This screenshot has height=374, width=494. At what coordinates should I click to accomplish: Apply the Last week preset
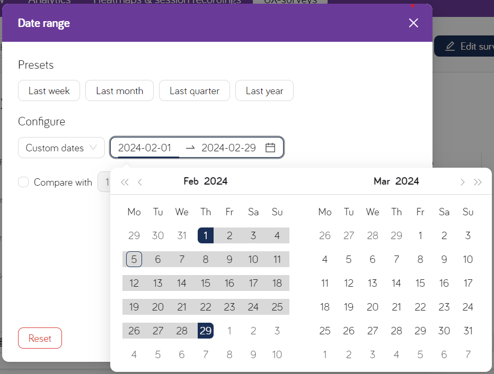coord(49,91)
